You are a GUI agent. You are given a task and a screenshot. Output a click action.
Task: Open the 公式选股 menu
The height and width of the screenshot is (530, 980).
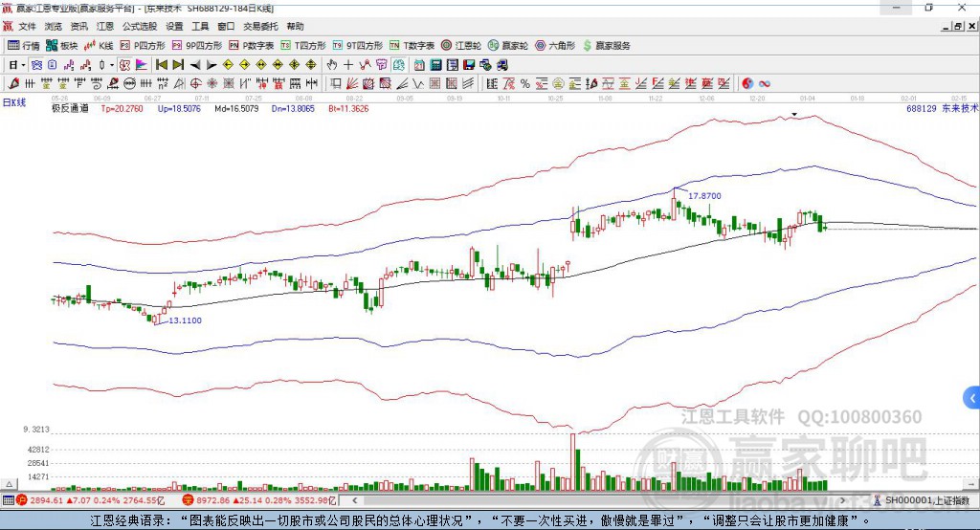[x=140, y=26]
